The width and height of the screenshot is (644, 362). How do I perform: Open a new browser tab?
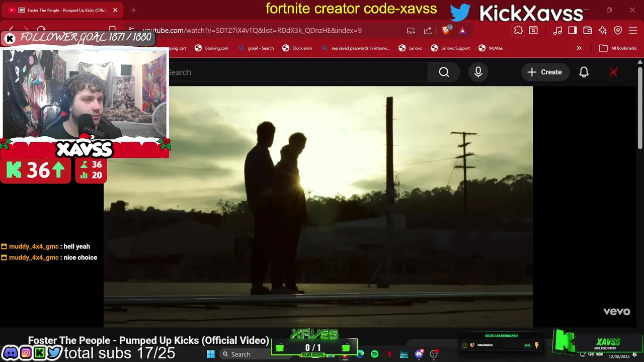coord(134,10)
